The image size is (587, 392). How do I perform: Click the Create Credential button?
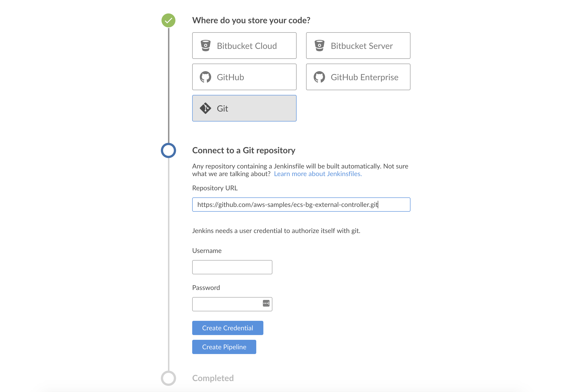click(228, 328)
